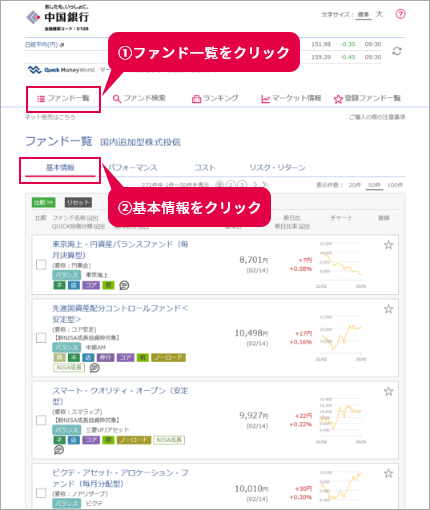Image resolution: width=430 pixels, height=510 pixels.
Task: Show 100件 per page
Action: click(x=395, y=185)
